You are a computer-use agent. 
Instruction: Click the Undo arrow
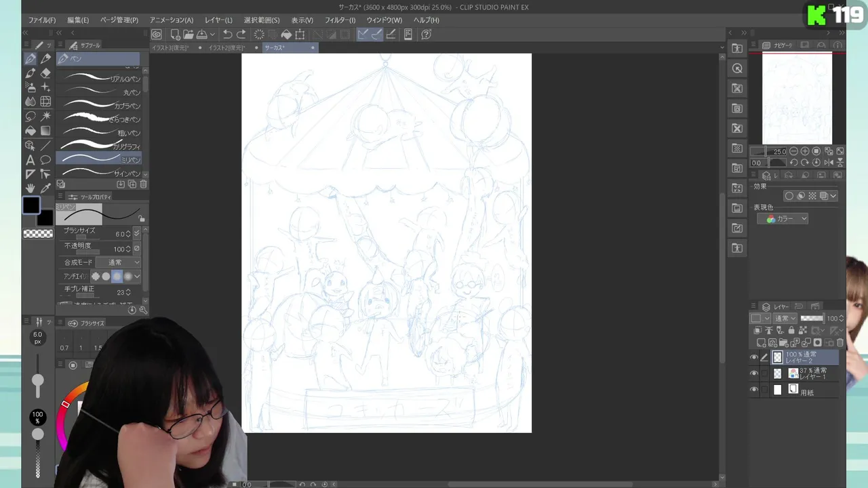pyautogui.click(x=228, y=35)
